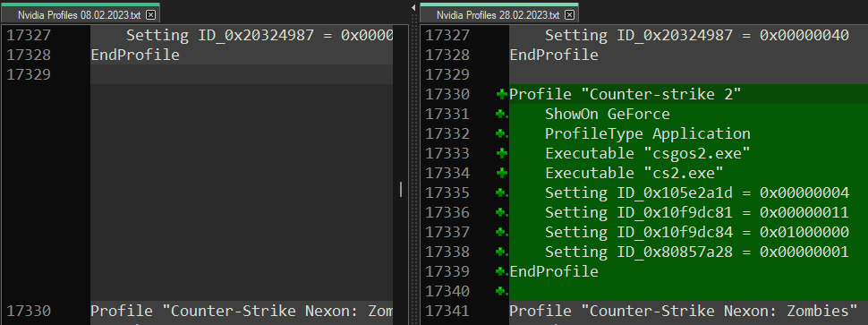The width and height of the screenshot is (868, 325).
Task: Close the Nvidia Profiles 28.02.2023.txt tab
Action: coord(570,15)
